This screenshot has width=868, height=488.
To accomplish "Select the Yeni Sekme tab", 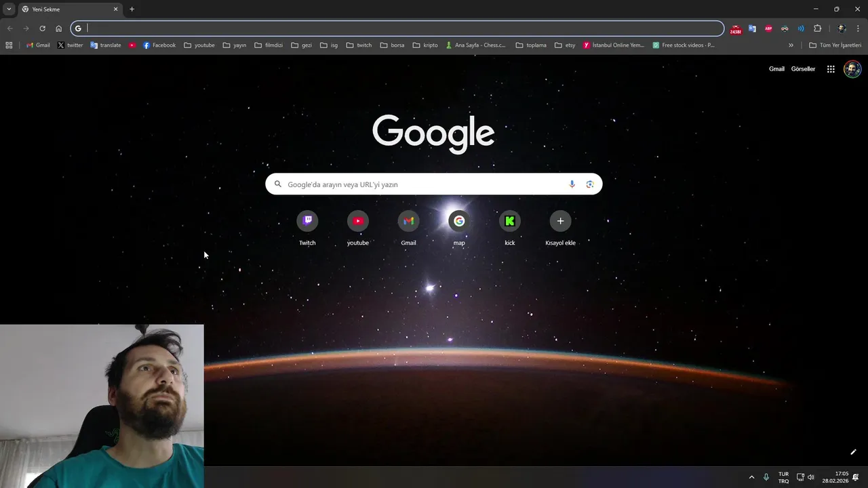I will click(70, 9).
